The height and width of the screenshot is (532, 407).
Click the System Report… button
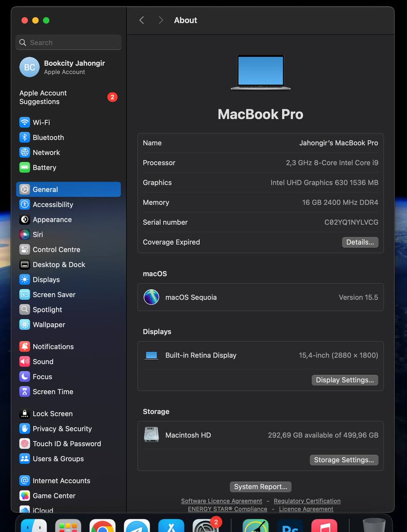[x=261, y=487]
